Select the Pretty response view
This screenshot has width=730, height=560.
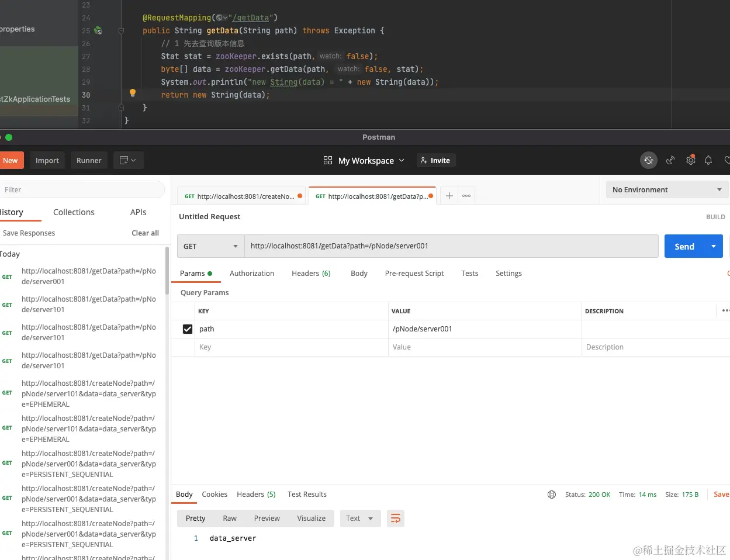click(195, 518)
